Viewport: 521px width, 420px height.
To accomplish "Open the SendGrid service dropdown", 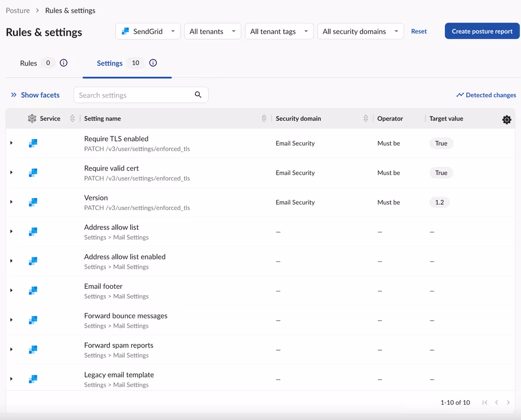I will tap(148, 31).
